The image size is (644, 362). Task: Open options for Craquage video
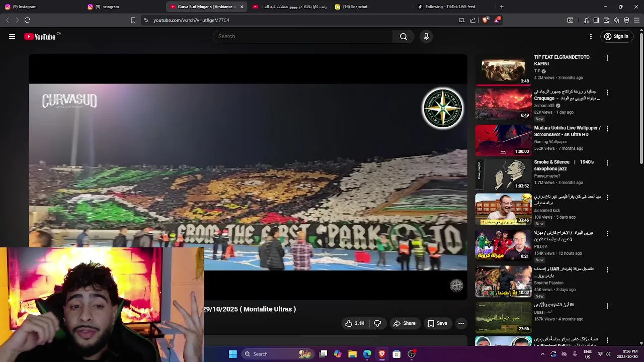pyautogui.click(x=607, y=93)
